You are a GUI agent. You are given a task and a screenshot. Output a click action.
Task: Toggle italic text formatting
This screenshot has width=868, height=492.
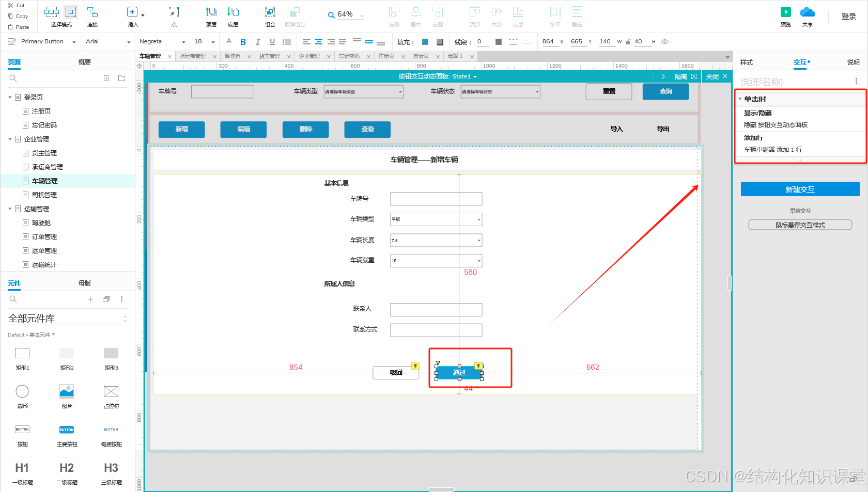coord(258,42)
